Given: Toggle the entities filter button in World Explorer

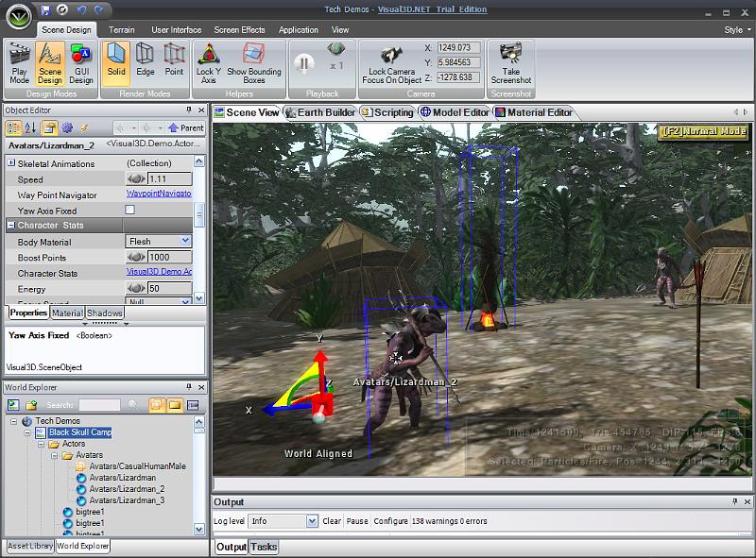Looking at the screenshot, I should click(156, 405).
